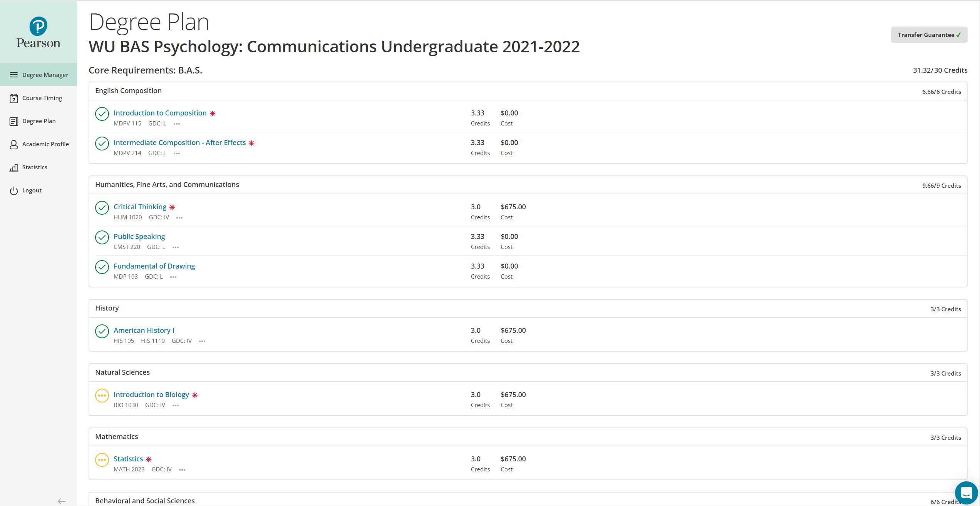Screen dimensions: 980x506
Task: Expand more options for MDPV 115
Action: click(x=177, y=124)
